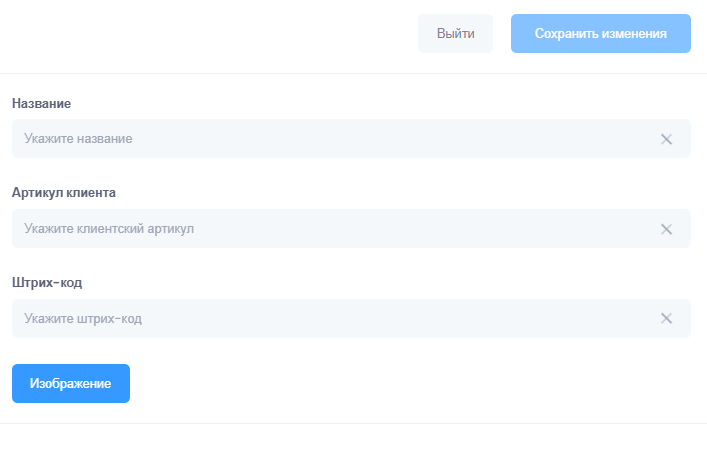Click Сохранить изменения button
This screenshot has height=449, width=707.
click(x=600, y=33)
